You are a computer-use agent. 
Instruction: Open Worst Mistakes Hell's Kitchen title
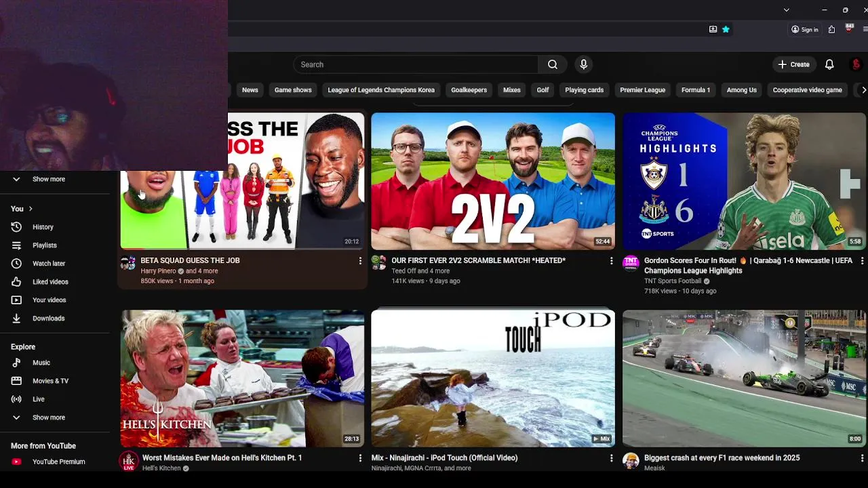(222, 458)
